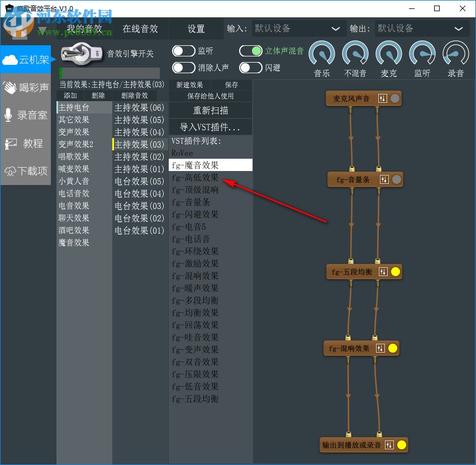Screen dimensions: 476x465
Task: Open settings on the 麦克风声音 node
Action: pyautogui.click(x=382, y=98)
